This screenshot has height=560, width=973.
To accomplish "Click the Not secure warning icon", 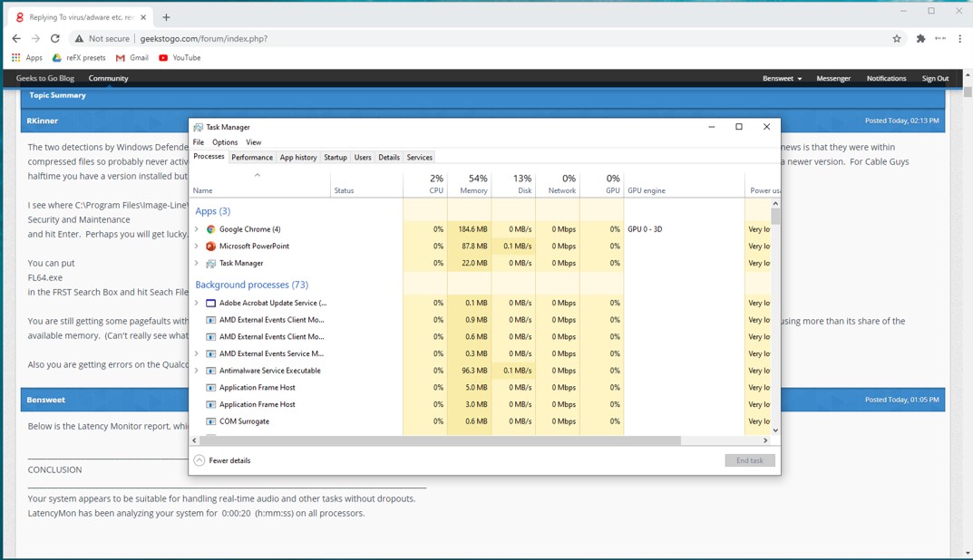I will pos(79,38).
